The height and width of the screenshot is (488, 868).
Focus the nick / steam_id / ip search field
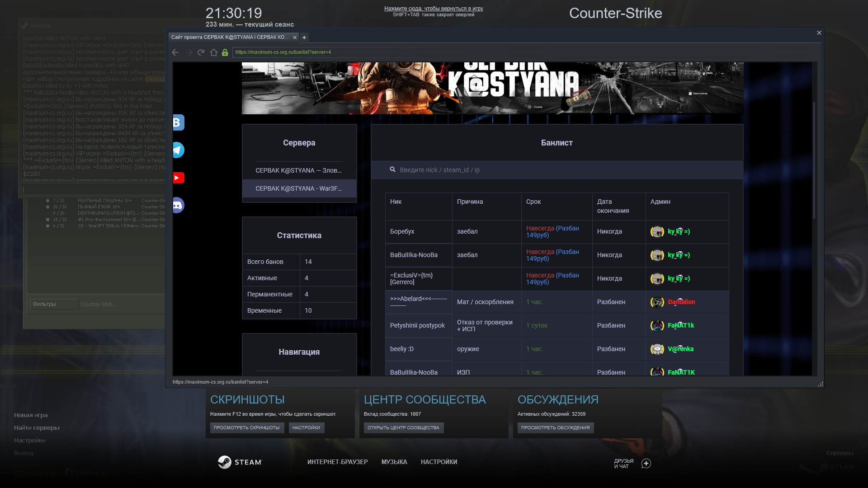557,170
